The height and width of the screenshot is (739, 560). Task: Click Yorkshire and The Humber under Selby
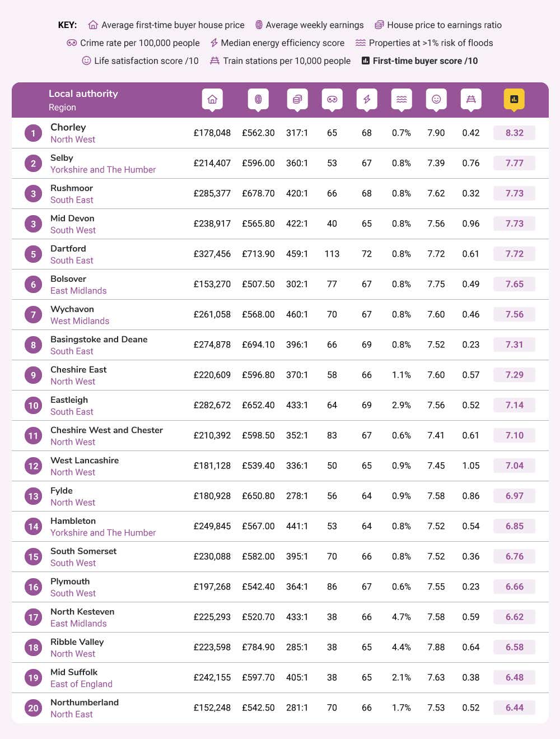pos(103,170)
